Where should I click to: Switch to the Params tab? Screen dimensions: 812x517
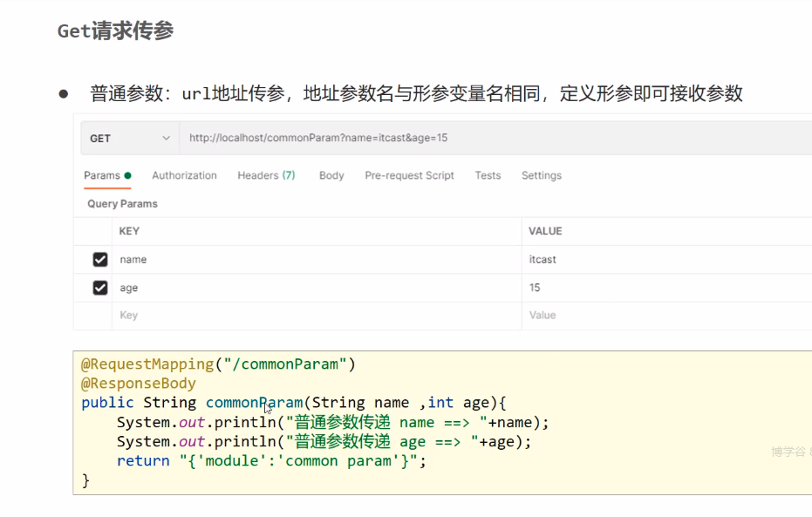coord(102,175)
